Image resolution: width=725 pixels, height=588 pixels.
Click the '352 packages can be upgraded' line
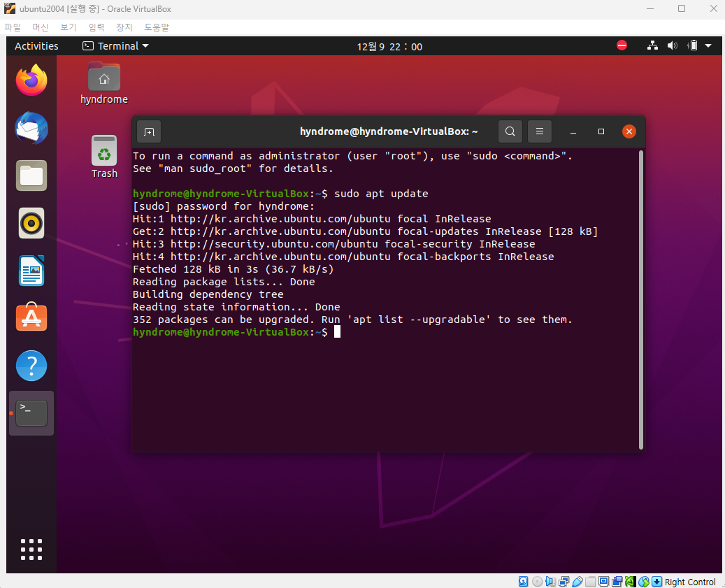tap(352, 320)
